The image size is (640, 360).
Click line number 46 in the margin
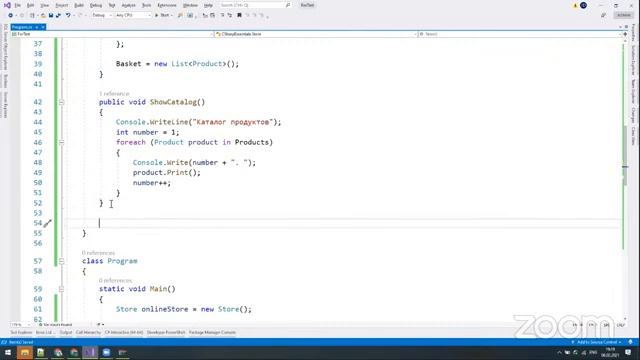(x=38, y=142)
